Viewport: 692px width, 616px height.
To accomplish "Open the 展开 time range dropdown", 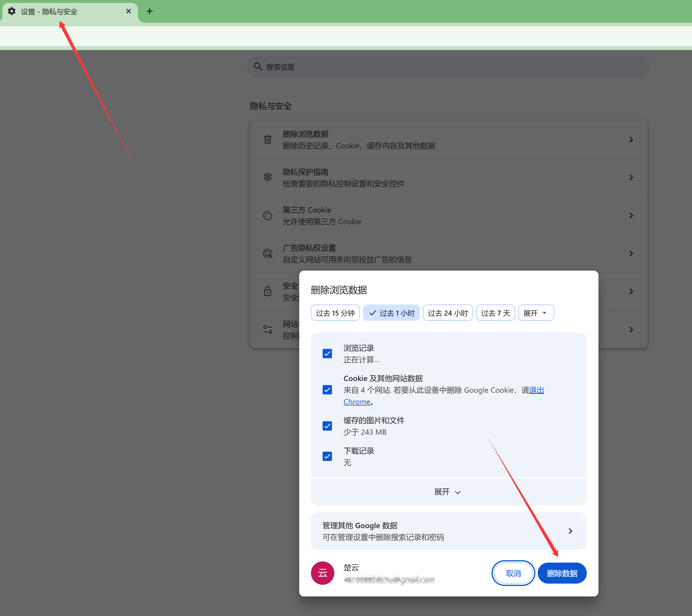I will (x=536, y=313).
